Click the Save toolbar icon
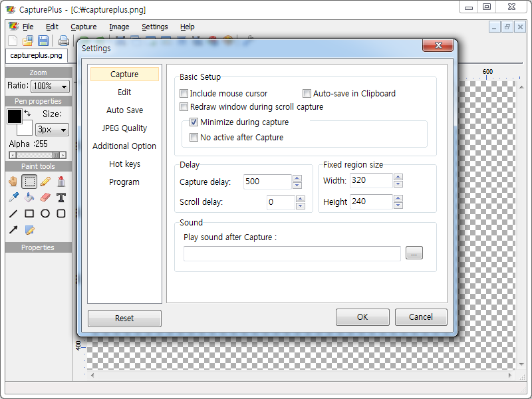 click(x=43, y=41)
